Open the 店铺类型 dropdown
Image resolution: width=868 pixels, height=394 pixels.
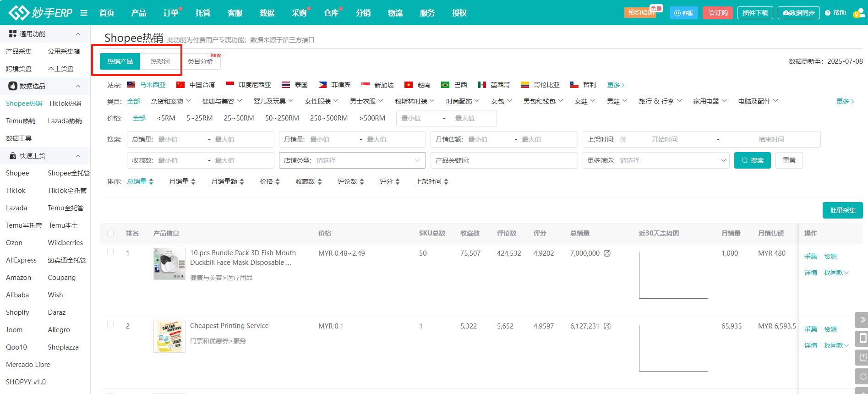tap(352, 160)
